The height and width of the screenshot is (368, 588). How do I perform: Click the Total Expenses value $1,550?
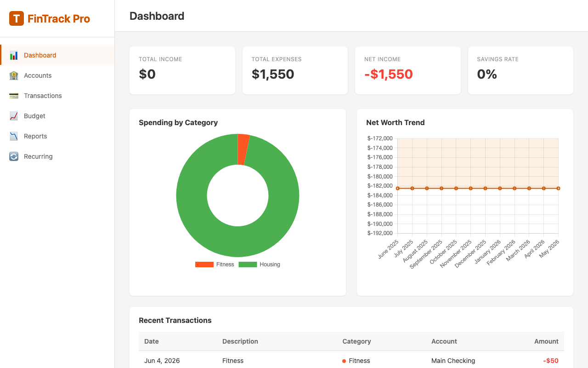[x=273, y=74]
